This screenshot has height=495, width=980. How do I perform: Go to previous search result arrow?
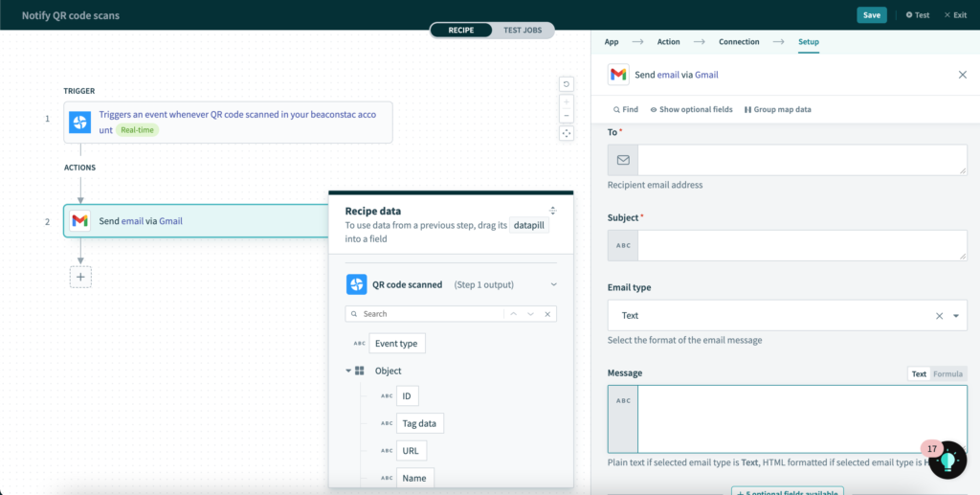pyautogui.click(x=514, y=314)
